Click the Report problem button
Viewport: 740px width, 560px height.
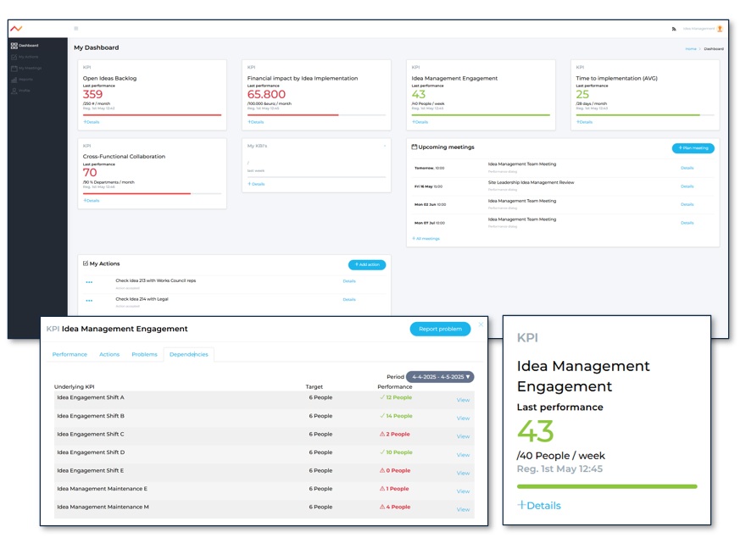(439, 330)
